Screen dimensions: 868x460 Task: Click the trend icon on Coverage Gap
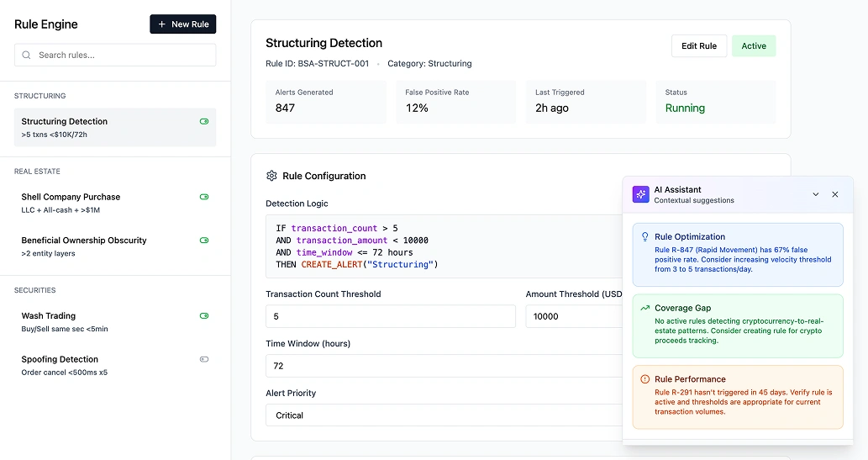[644, 308]
